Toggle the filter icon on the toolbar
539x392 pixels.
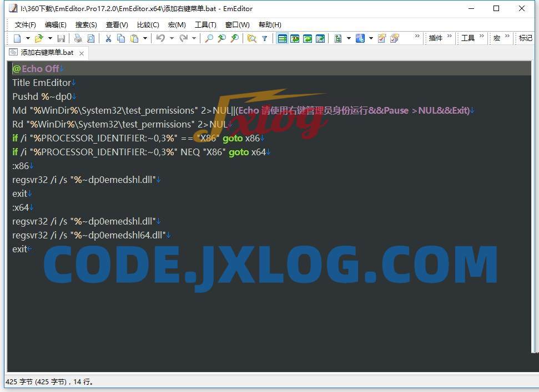point(264,38)
